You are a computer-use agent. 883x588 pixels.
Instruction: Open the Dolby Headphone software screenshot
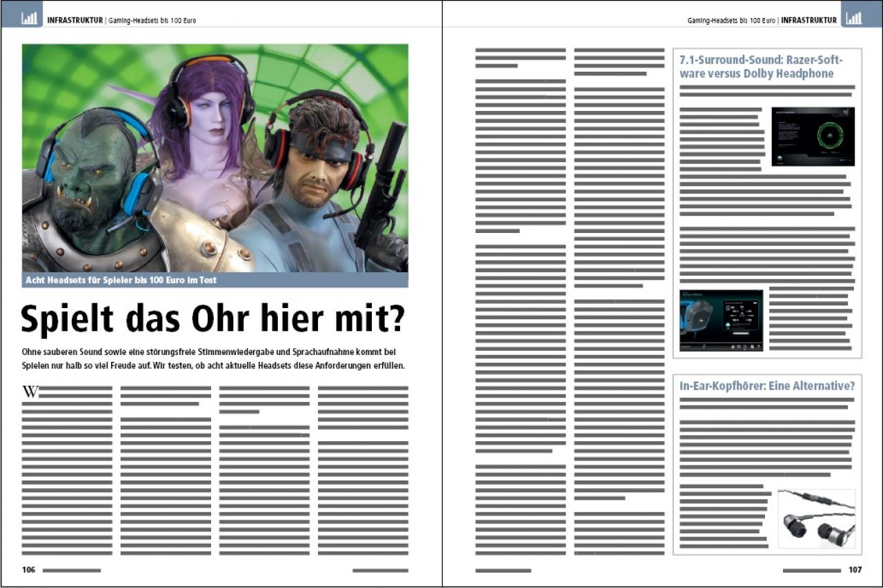click(722, 321)
